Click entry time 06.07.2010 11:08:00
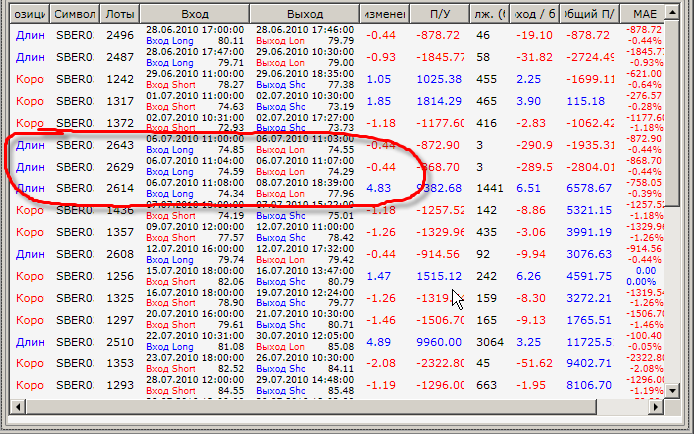The height and width of the screenshot is (434, 694). point(195,183)
